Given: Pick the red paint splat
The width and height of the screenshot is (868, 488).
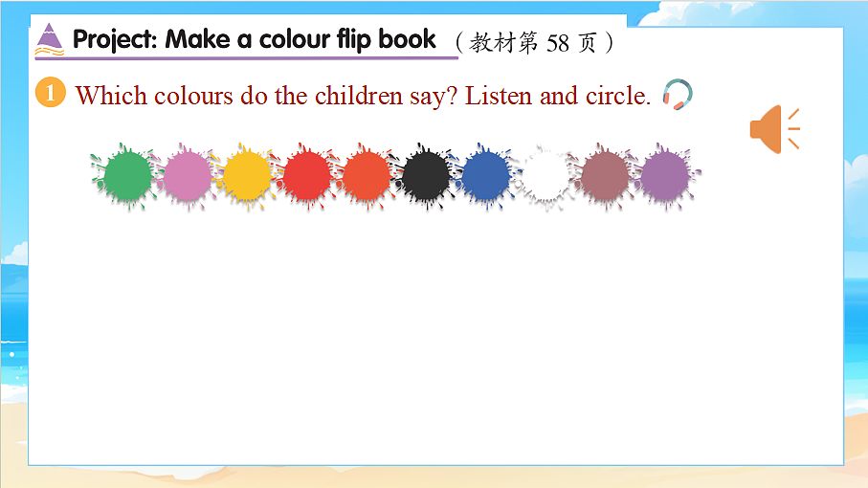Looking at the screenshot, I should click(306, 176).
